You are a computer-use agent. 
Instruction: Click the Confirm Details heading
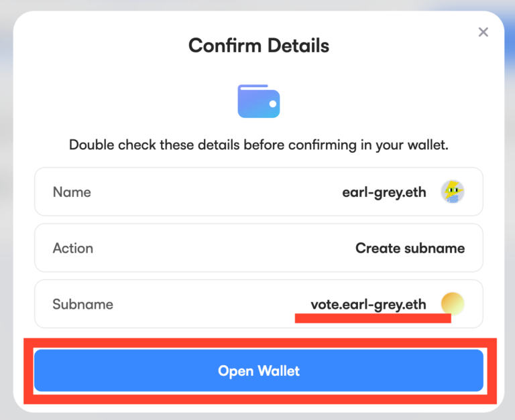pyautogui.click(x=259, y=46)
